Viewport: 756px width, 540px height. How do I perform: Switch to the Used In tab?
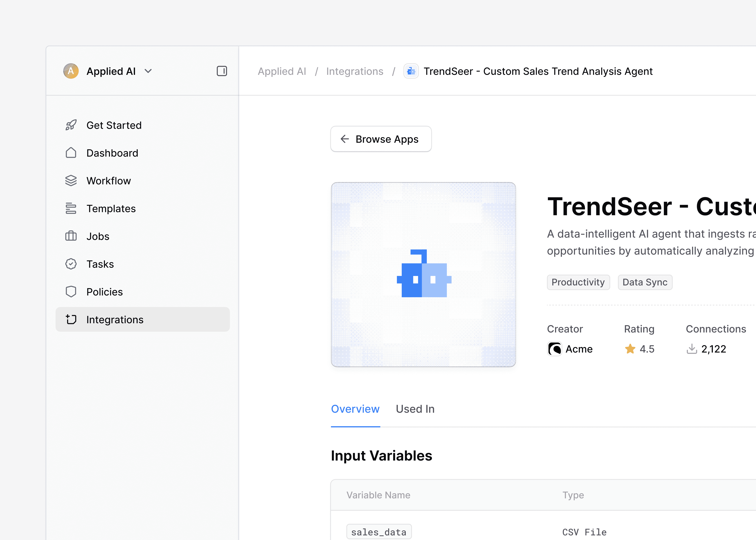[415, 409]
